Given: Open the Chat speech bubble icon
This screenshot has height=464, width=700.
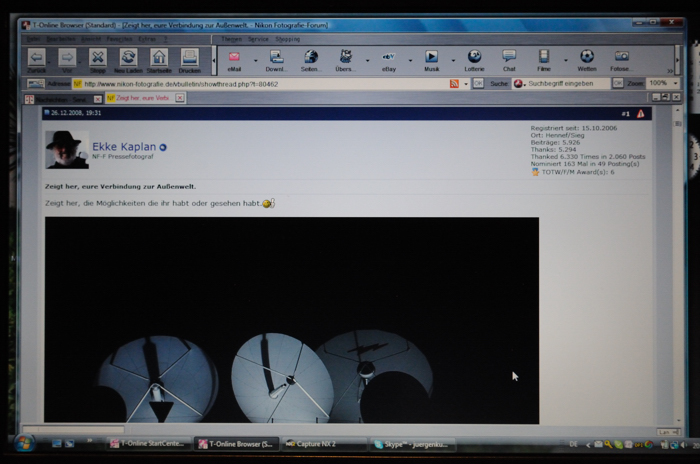Looking at the screenshot, I should 509,56.
